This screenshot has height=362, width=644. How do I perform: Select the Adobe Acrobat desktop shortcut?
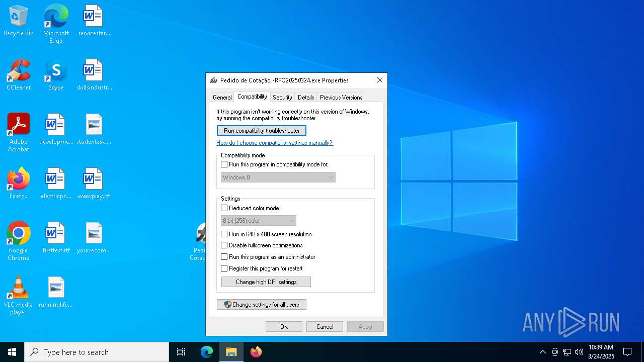click(x=19, y=133)
